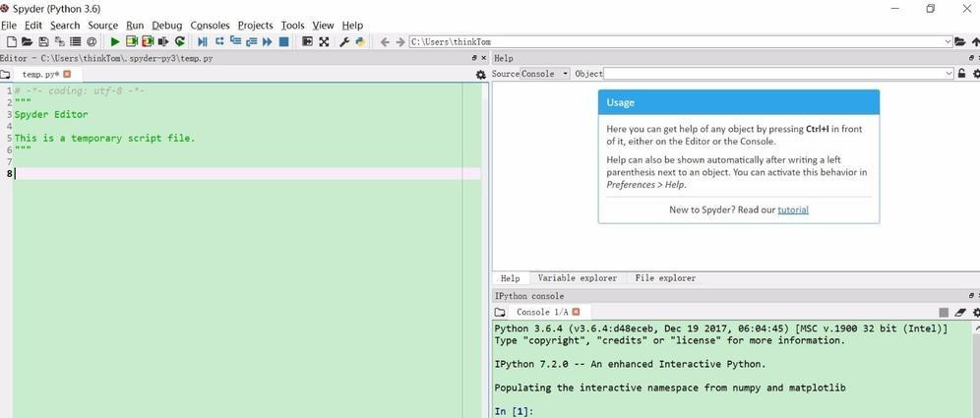Close the temp.py editor tab

[x=68, y=74]
